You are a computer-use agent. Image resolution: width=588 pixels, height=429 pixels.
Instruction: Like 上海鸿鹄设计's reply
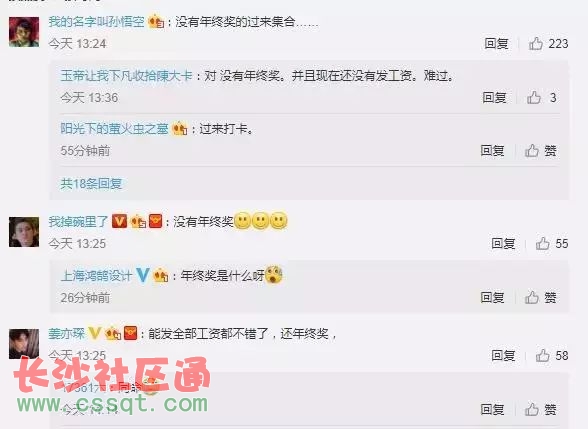[x=532, y=298]
